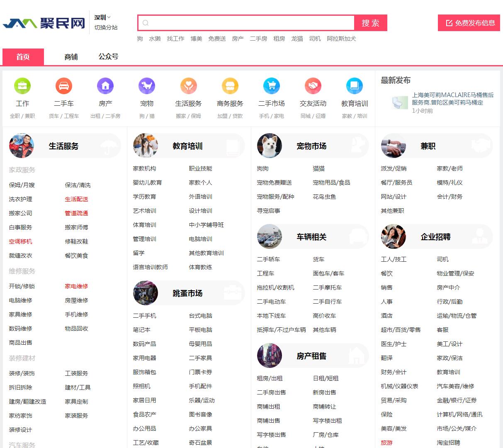Open the red 空调移机 link
The image size is (503, 448).
(20, 241)
